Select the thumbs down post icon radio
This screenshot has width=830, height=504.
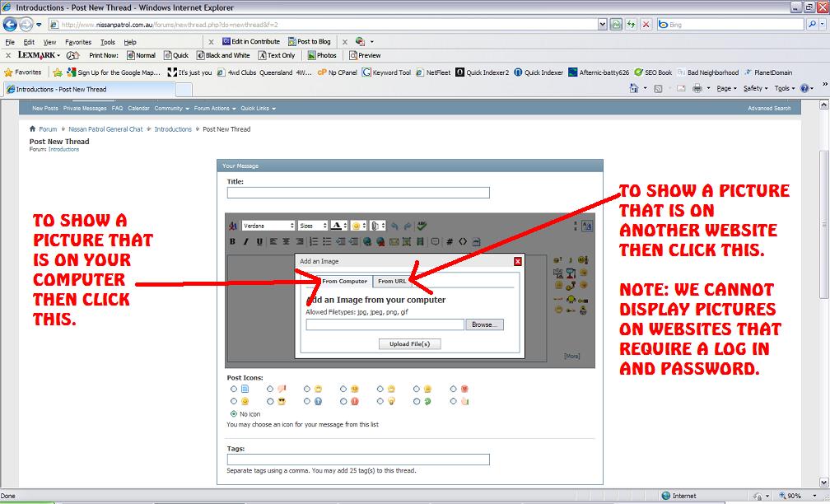(x=270, y=389)
